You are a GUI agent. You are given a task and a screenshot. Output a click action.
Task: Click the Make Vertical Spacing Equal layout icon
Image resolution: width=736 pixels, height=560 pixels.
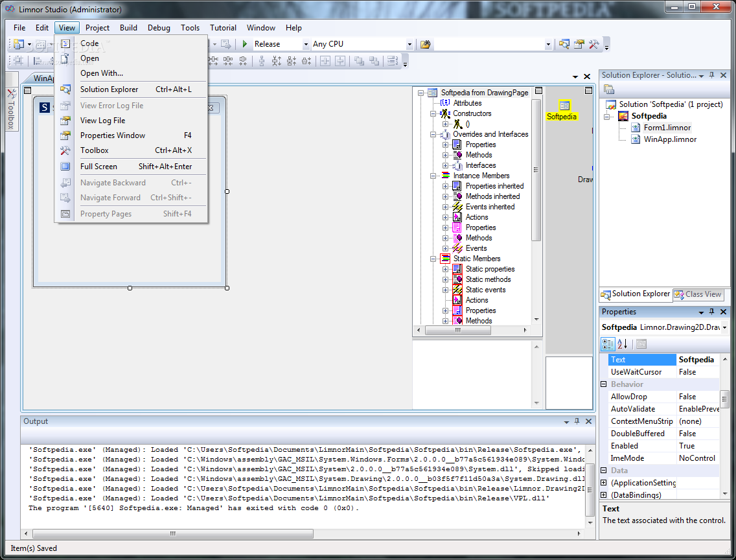coord(262,60)
